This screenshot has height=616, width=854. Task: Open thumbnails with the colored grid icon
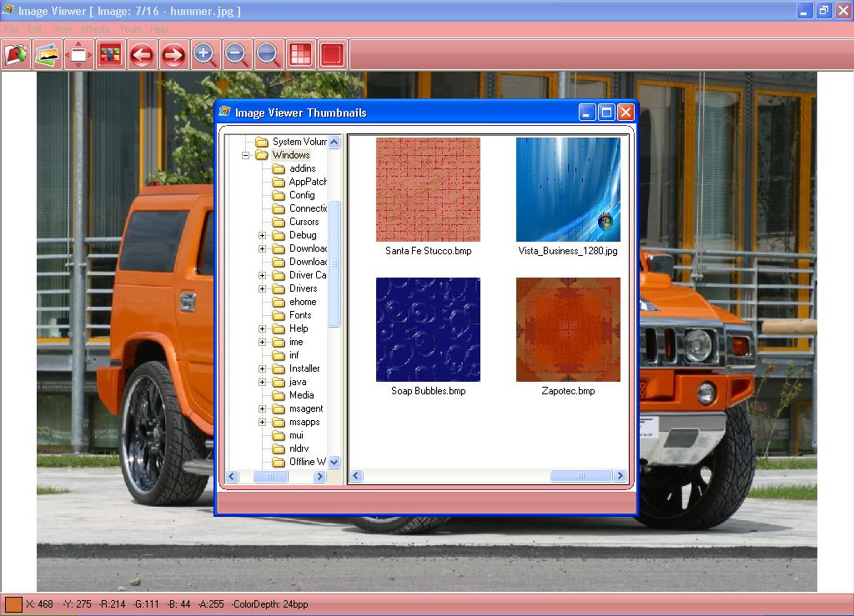110,55
